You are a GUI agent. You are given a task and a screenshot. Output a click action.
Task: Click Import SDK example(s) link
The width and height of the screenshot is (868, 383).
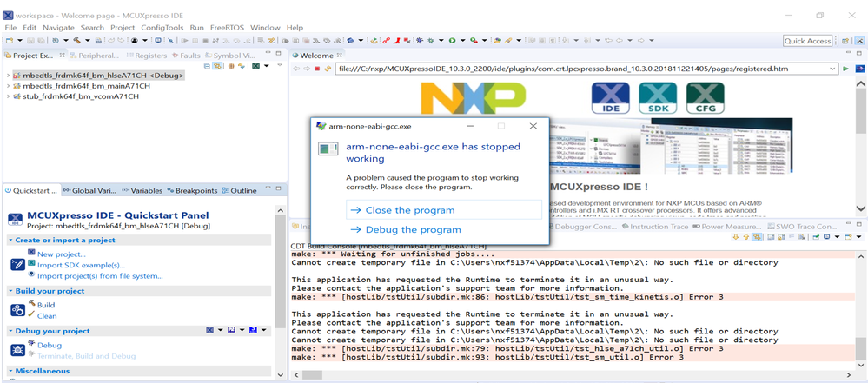81,265
